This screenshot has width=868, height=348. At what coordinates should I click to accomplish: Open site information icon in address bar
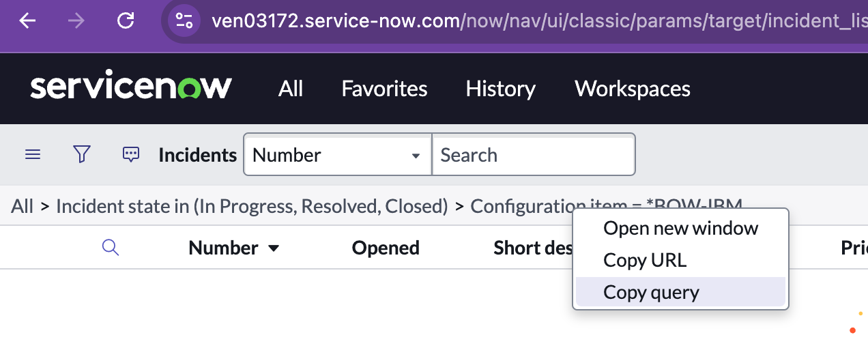tap(184, 20)
